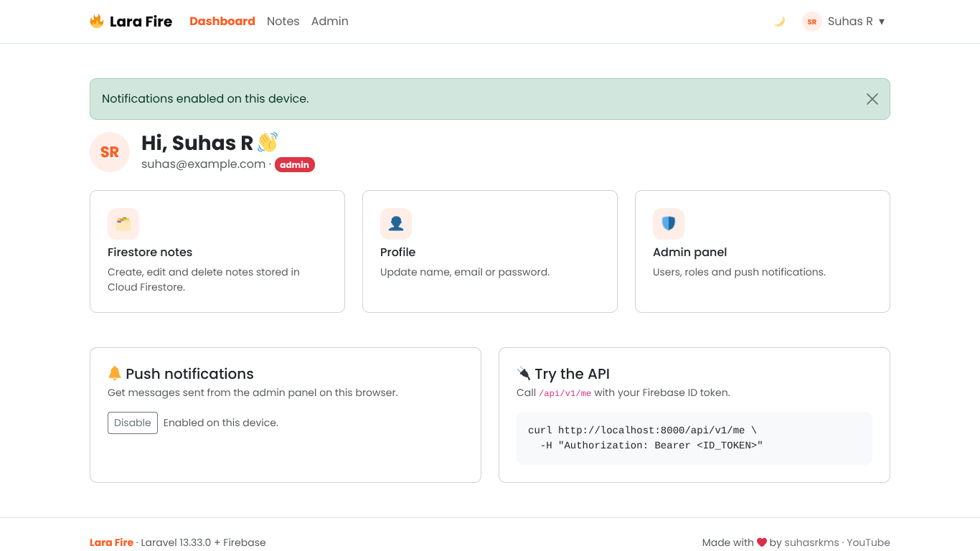The height and width of the screenshot is (551, 980).
Task: Click the flame logo icon
Action: click(97, 22)
